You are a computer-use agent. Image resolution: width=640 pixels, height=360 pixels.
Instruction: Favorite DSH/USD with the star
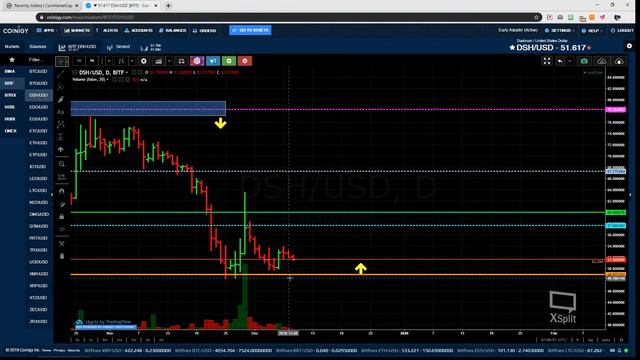coord(512,48)
